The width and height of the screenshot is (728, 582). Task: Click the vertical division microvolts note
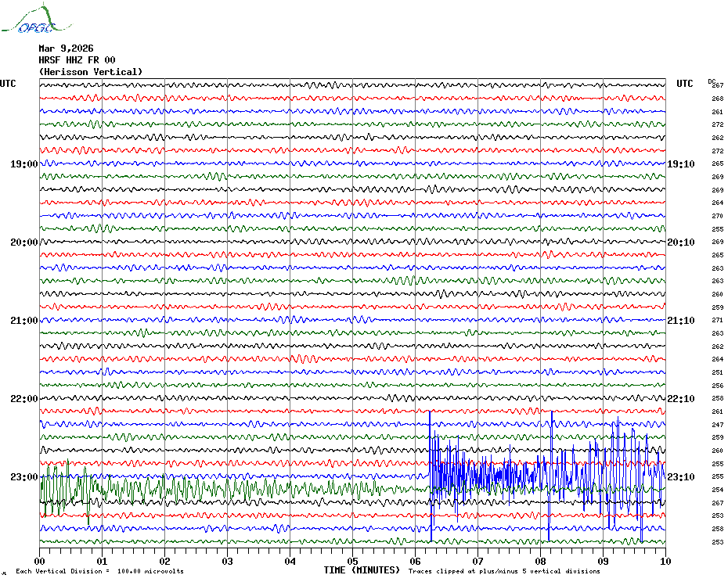click(x=99, y=572)
